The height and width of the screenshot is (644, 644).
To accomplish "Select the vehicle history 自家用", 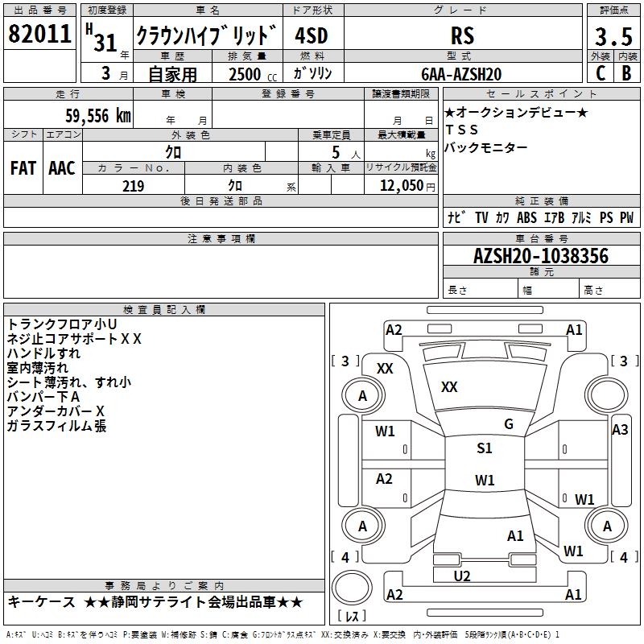I will coord(172,74).
